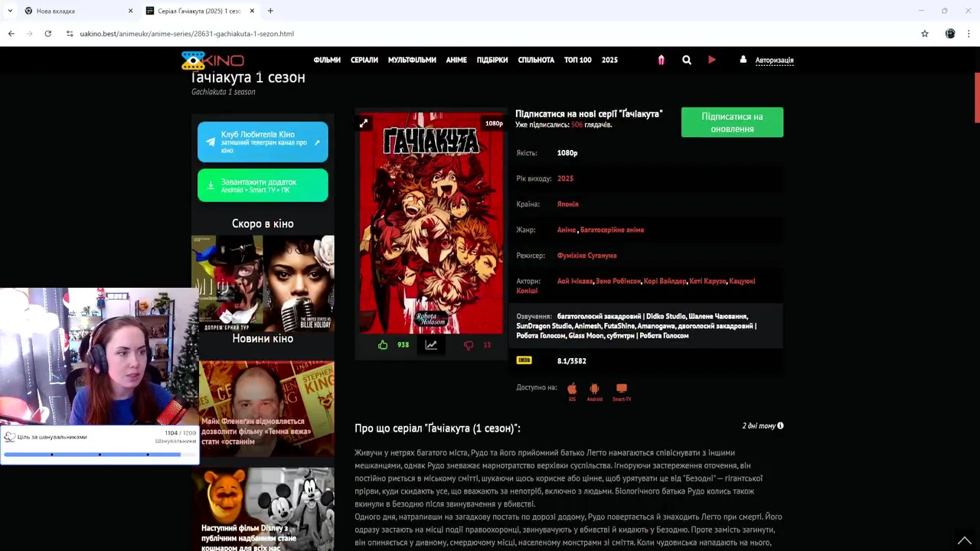Open the site search magnifier icon
The image size is (980, 551).
[x=687, y=60]
